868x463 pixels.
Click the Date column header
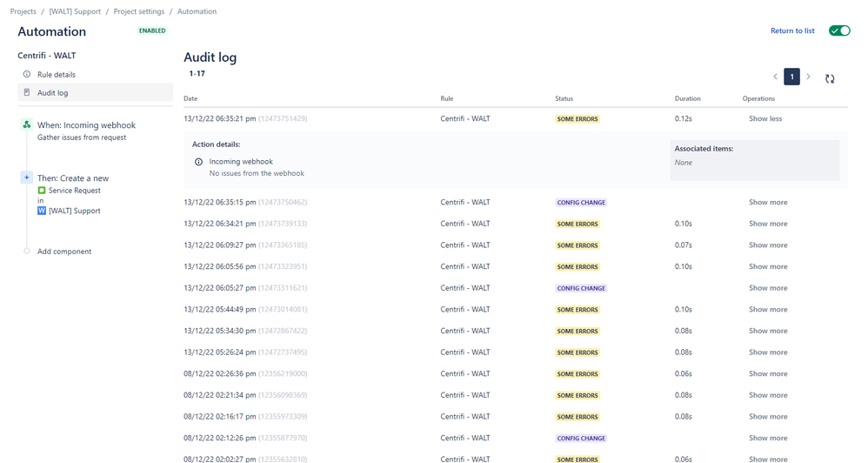click(x=190, y=98)
